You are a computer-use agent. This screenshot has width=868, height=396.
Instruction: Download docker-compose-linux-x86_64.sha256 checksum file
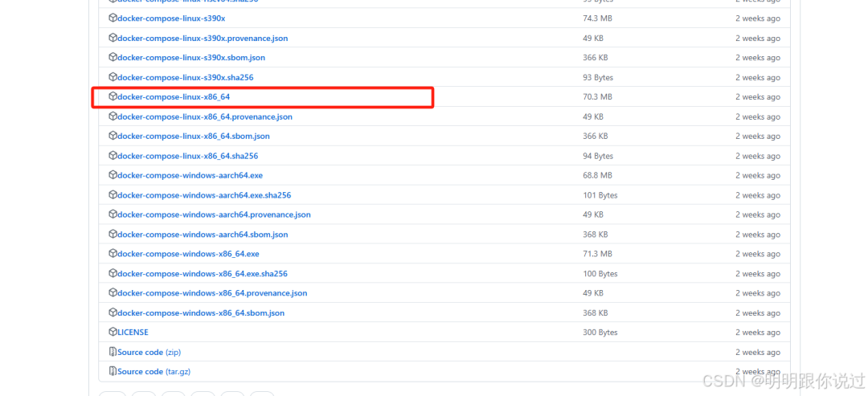coord(187,156)
